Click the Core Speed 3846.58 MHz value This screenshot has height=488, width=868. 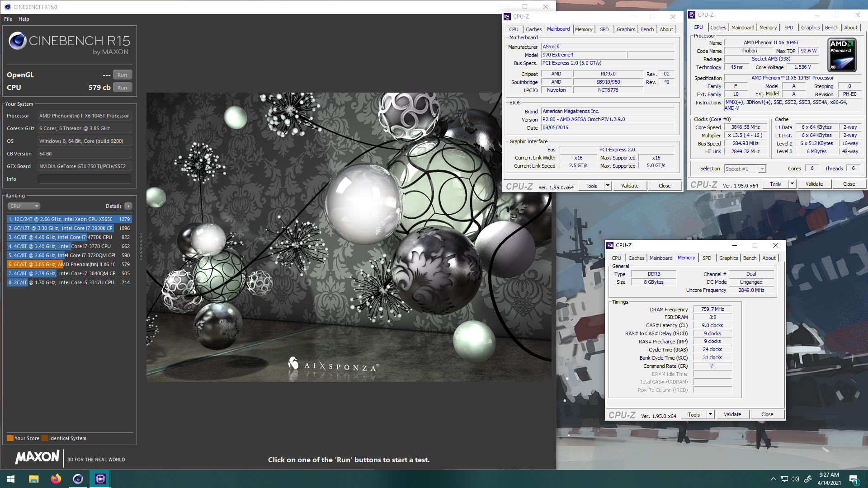tap(746, 127)
